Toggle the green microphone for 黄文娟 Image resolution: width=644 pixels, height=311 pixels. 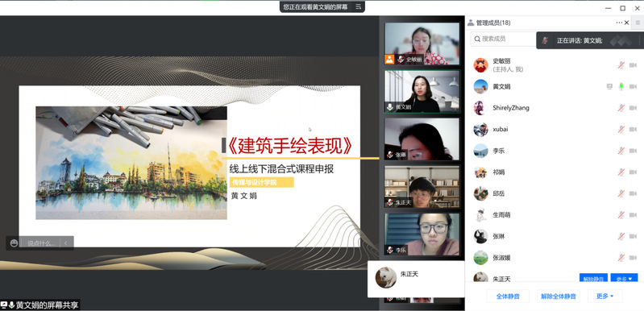tap(621, 86)
